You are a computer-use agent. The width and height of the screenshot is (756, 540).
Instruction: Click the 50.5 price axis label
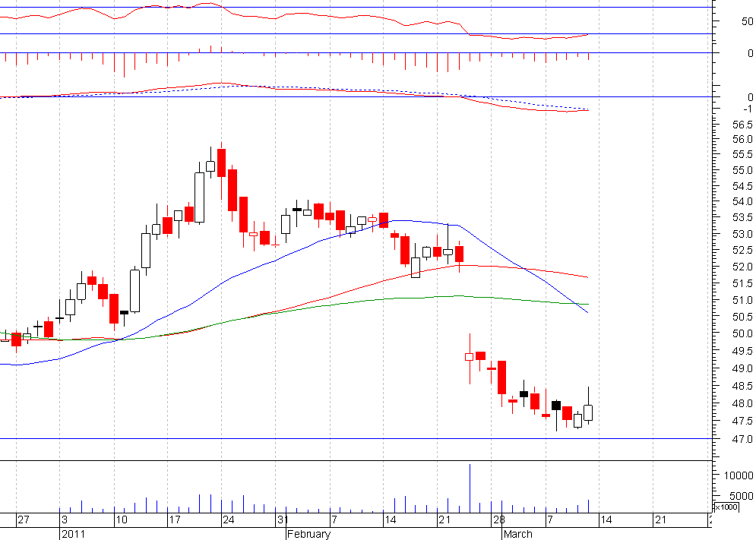tap(742, 317)
